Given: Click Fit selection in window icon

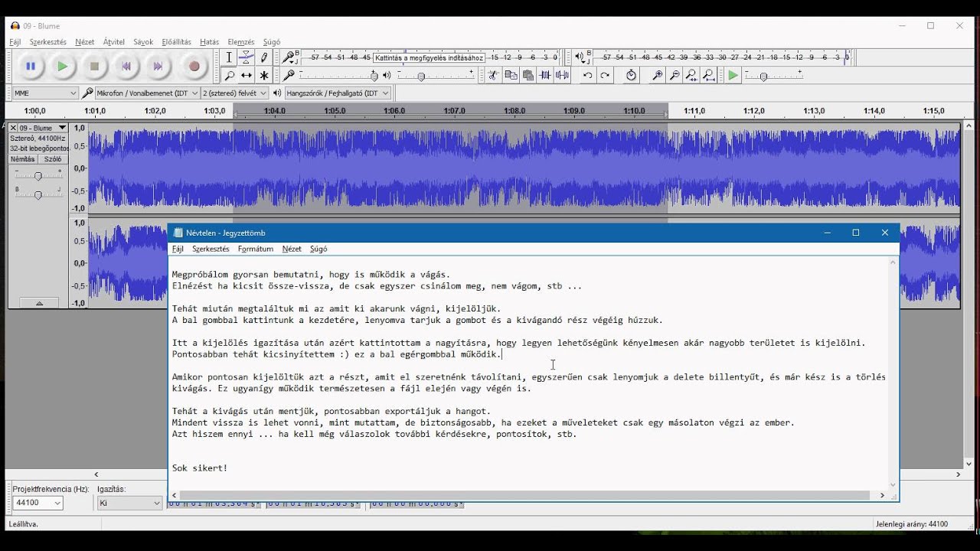Looking at the screenshot, I should [691, 75].
